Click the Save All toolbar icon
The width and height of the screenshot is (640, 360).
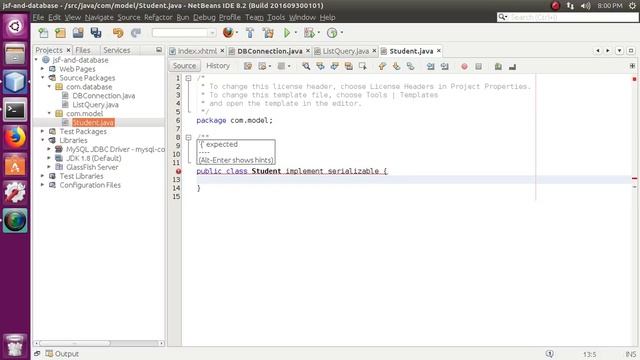tap(96, 33)
